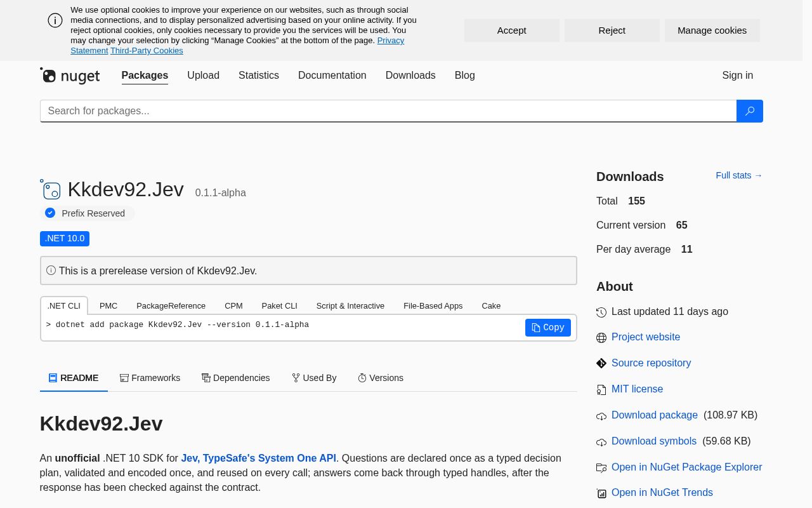Click the Prefix Reserved checkmark badge
The height and width of the screenshot is (508, 812).
[x=50, y=213]
